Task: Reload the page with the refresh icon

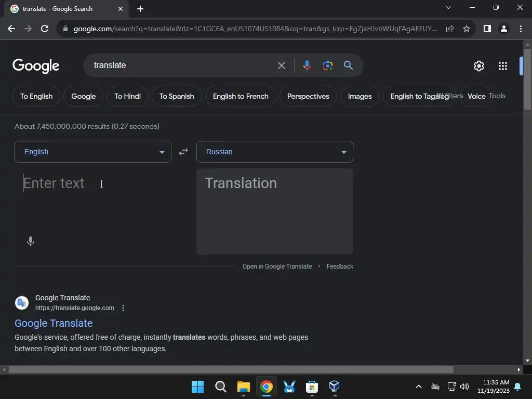Action: tap(45, 29)
